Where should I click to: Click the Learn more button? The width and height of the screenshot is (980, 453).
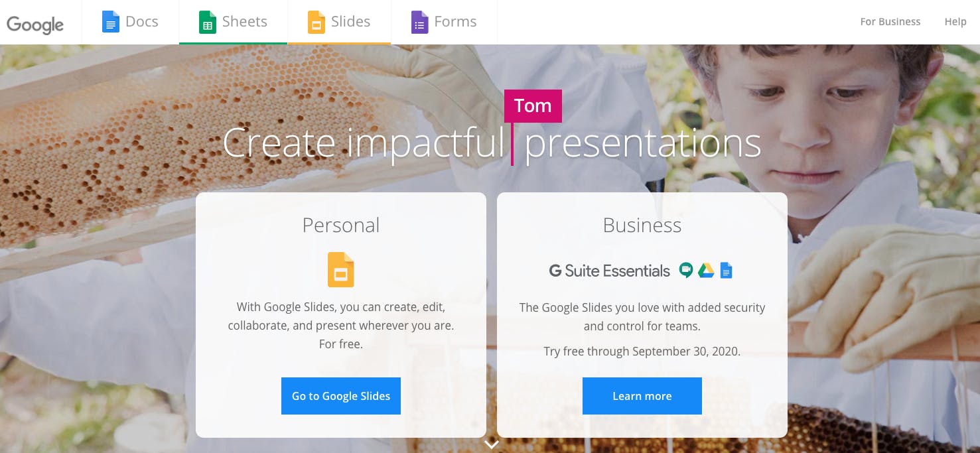pyautogui.click(x=642, y=396)
